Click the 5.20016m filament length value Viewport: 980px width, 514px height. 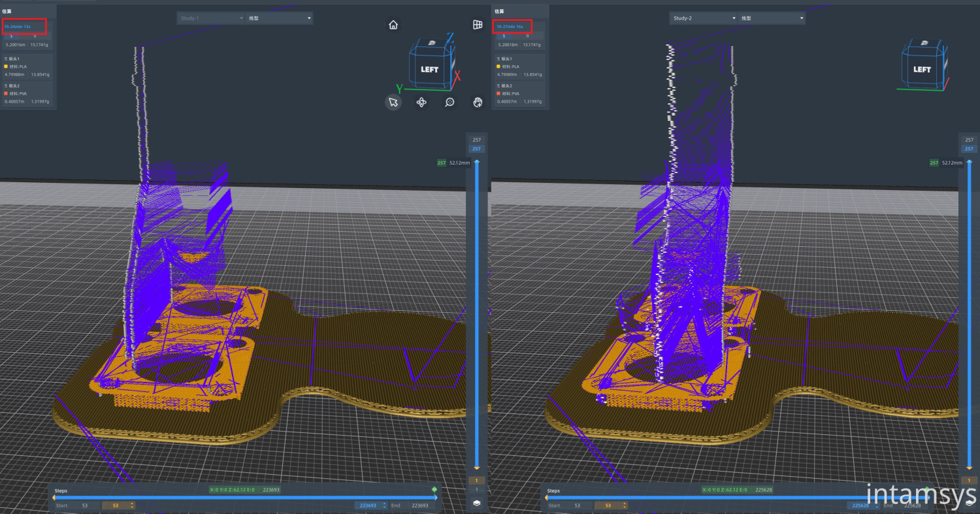point(15,45)
